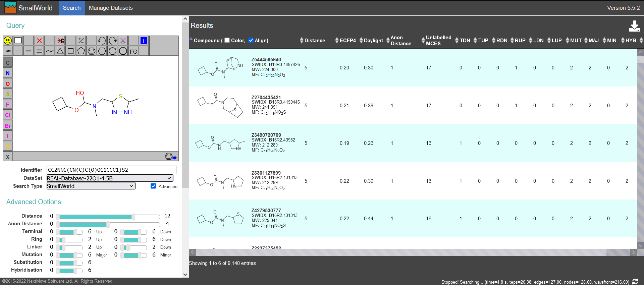
Task: Enable the Color checkbox in the Compound header
Action: (227, 40)
